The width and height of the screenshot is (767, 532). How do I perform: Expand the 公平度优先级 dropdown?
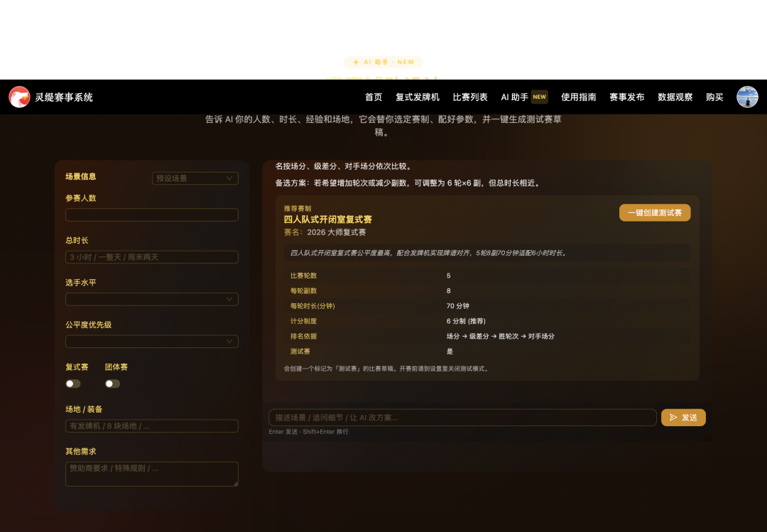coord(152,341)
